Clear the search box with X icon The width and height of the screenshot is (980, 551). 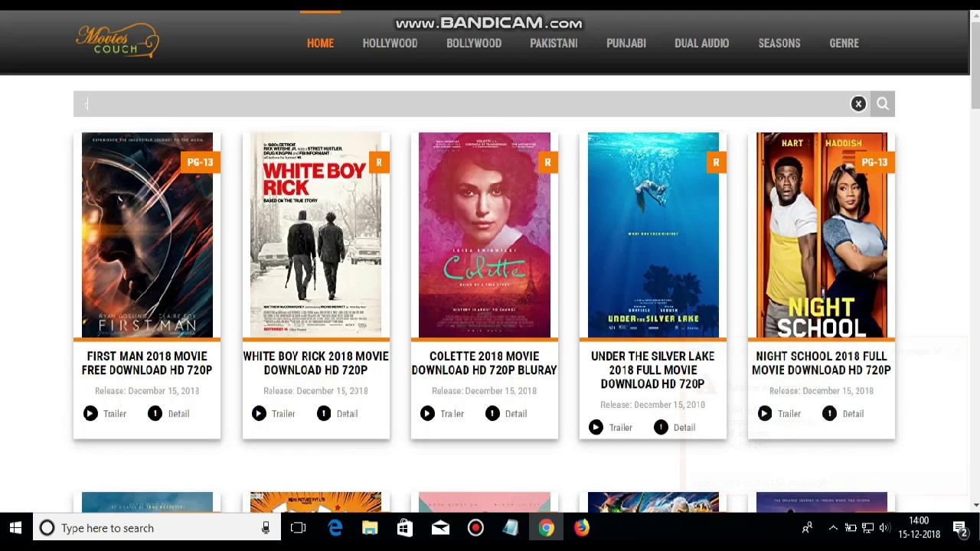pyautogui.click(x=858, y=104)
